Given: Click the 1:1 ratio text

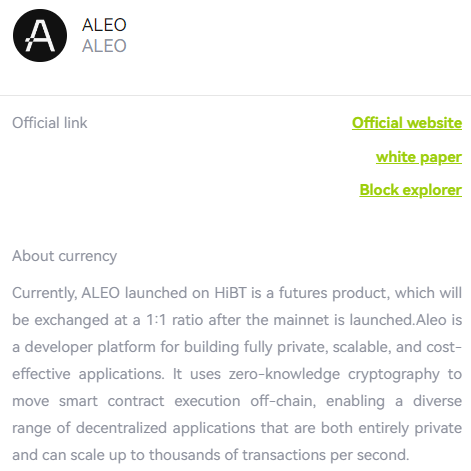Looking at the screenshot, I should [175, 320].
